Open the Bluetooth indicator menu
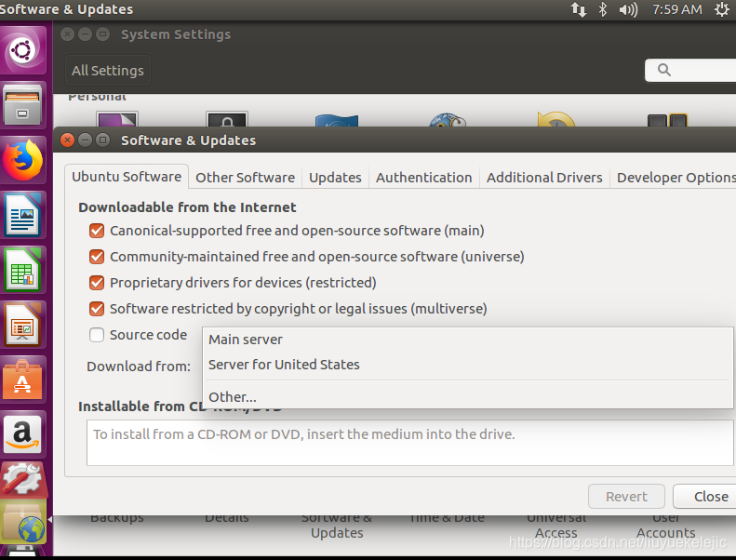Image resolution: width=736 pixels, height=560 pixels. 603,9
